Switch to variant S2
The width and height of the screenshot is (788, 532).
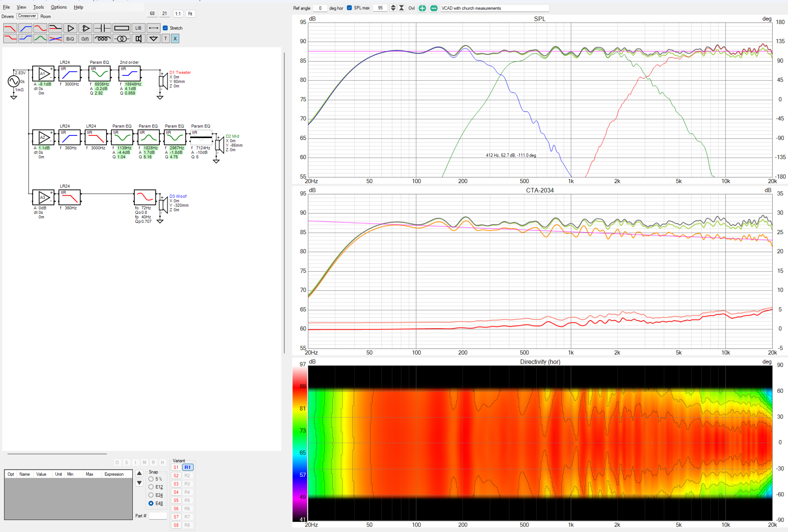tap(176, 476)
